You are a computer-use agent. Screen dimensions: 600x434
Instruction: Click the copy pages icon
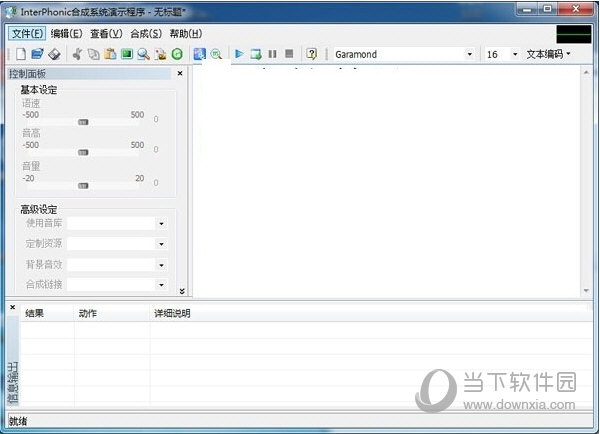(94, 54)
